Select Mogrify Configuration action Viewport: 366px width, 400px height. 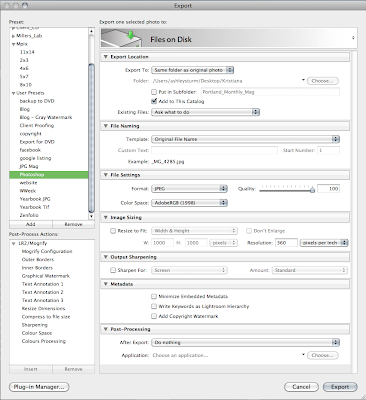click(x=47, y=251)
